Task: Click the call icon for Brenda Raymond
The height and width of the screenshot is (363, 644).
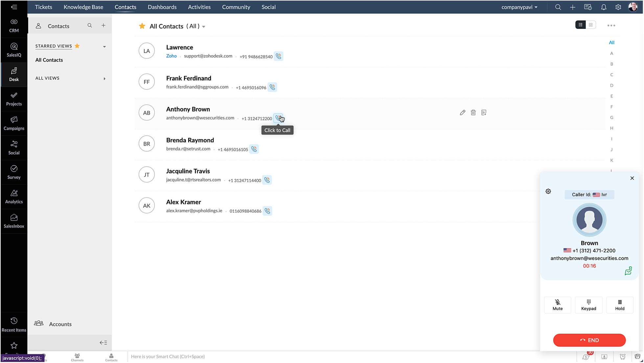Action: pos(254,149)
